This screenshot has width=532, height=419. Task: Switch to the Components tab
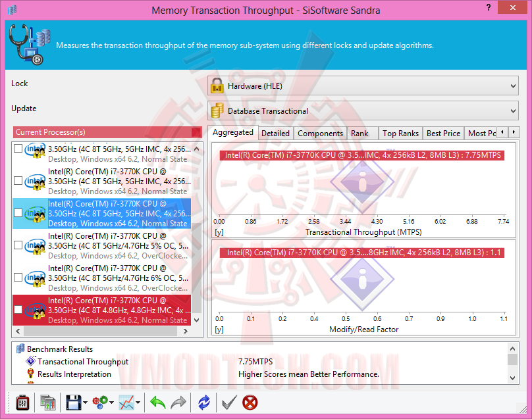tap(320, 134)
